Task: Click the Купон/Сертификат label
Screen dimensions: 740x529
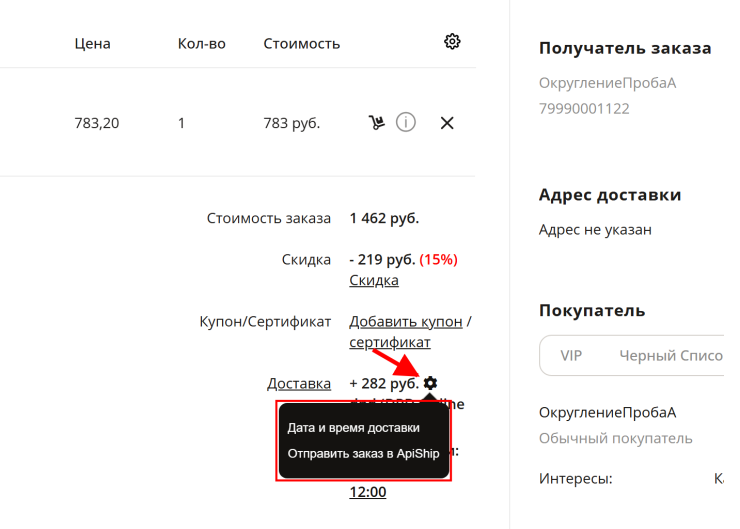Action: tap(265, 322)
